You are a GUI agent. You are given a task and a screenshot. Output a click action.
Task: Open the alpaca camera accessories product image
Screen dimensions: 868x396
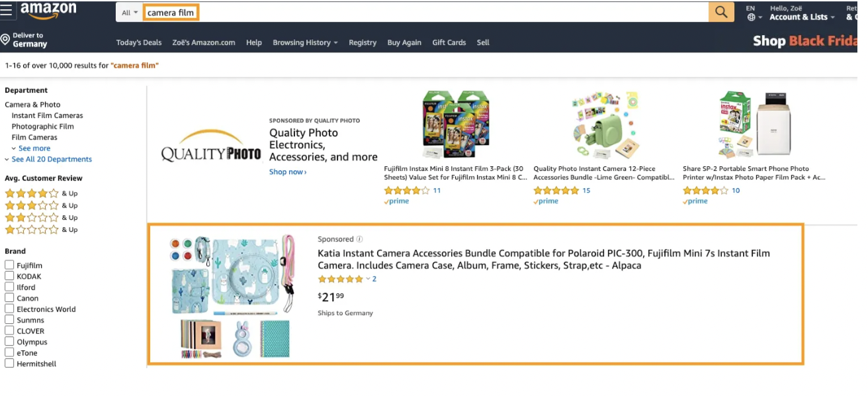tap(232, 296)
